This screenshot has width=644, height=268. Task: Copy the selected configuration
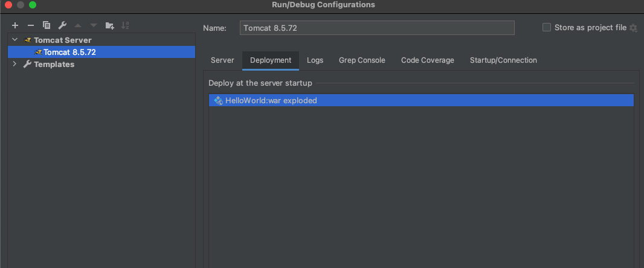coord(47,25)
